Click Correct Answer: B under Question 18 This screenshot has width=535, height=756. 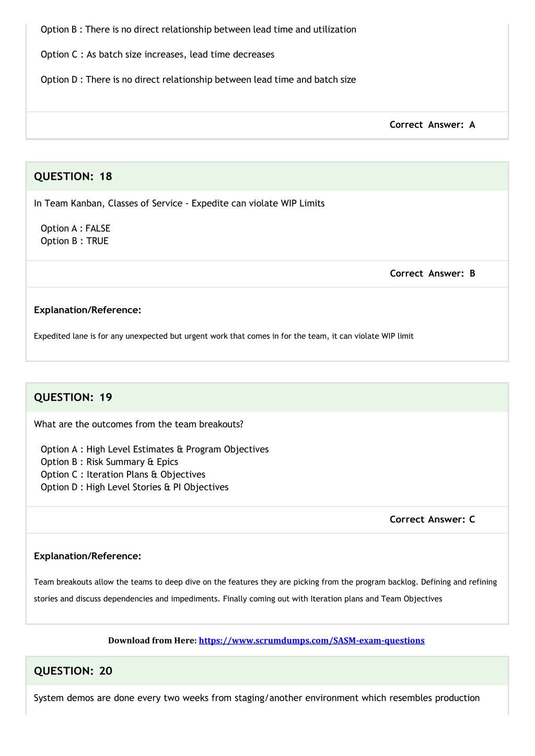tap(433, 274)
